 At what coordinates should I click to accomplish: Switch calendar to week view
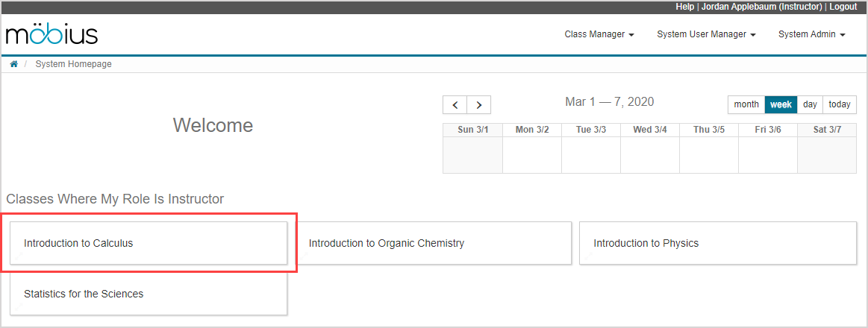pos(781,104)
